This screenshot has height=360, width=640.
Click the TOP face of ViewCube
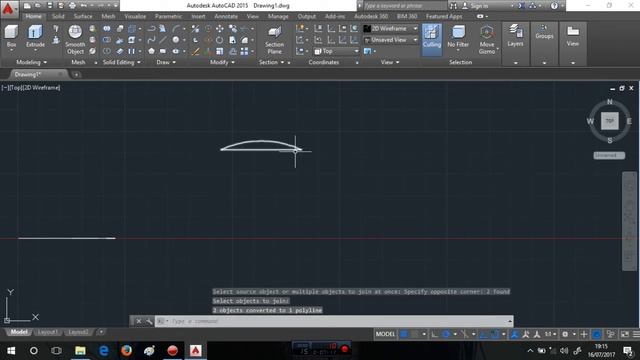point(609,121)
